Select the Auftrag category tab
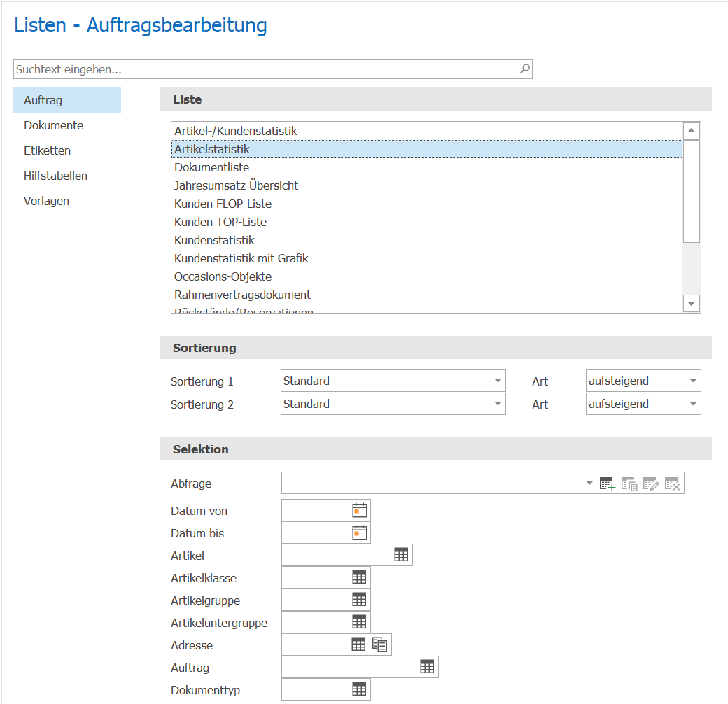 point(67,100)
